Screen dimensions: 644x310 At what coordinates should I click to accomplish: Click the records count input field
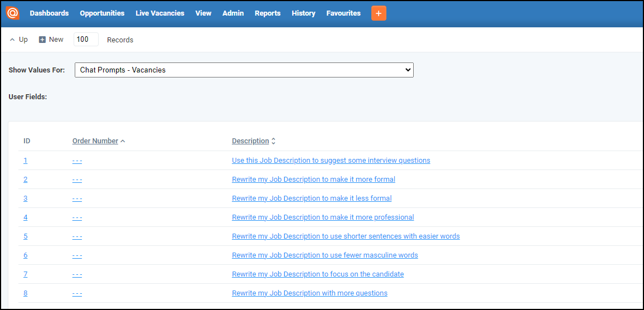(86, 40)
